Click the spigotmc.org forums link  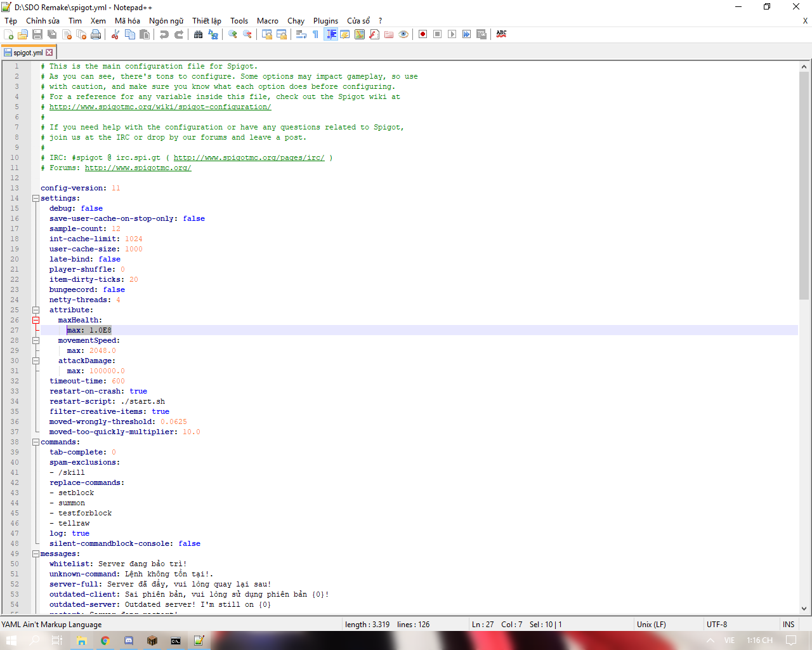(138, 168)
